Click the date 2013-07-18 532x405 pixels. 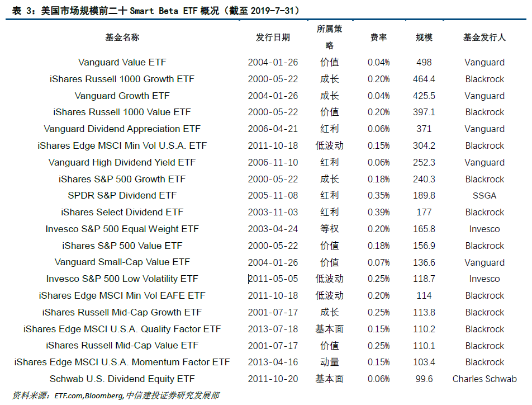(273, 329)
